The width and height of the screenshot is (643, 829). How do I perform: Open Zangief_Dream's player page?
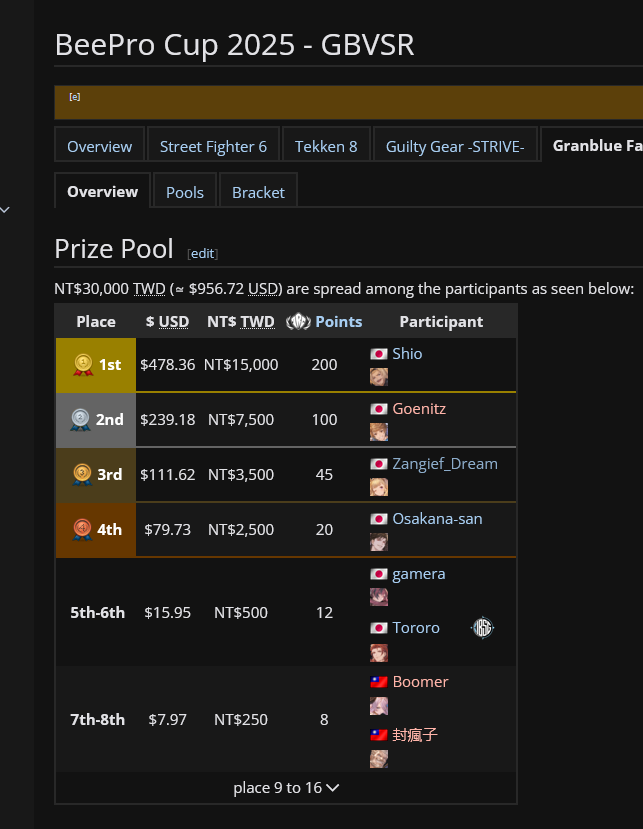445,464
